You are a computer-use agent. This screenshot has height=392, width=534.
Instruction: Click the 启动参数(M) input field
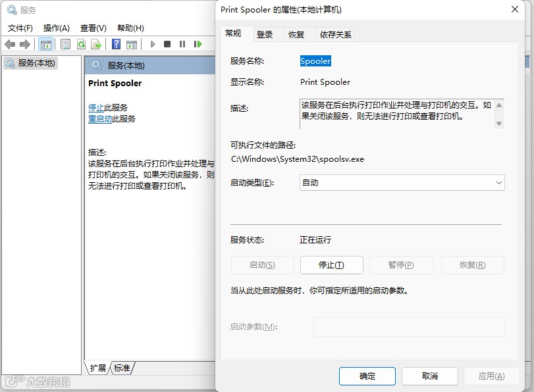pyautogui.click(x=409, y=327)
